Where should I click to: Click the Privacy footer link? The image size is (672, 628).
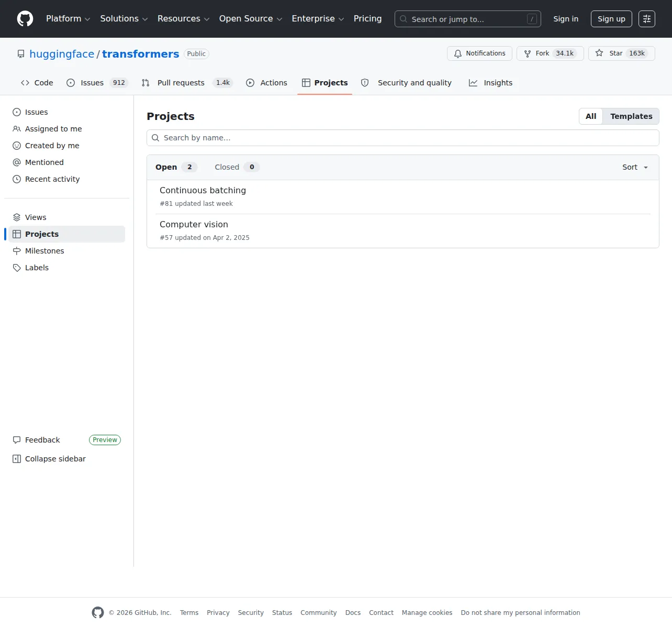218,613
